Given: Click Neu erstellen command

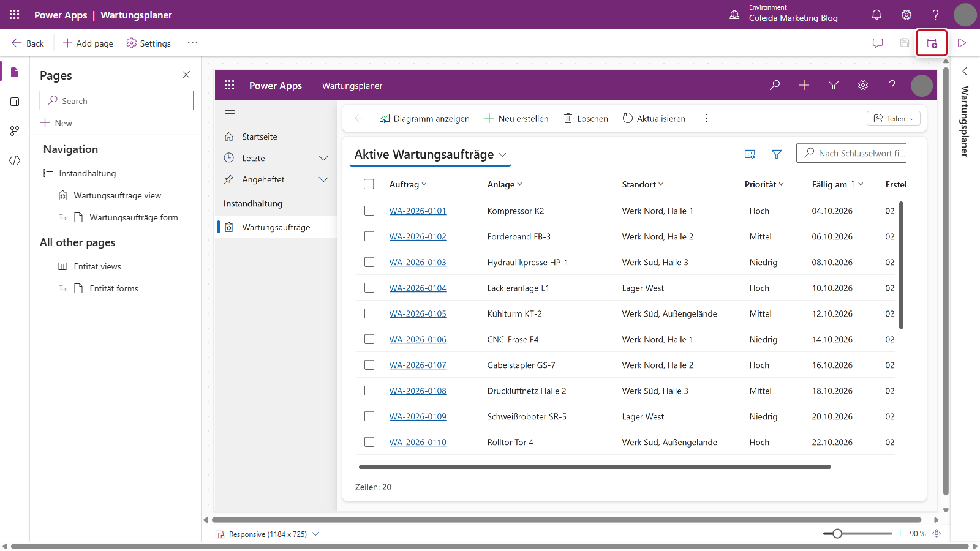Looking at the screenshot, I should [x=516, y=118].
